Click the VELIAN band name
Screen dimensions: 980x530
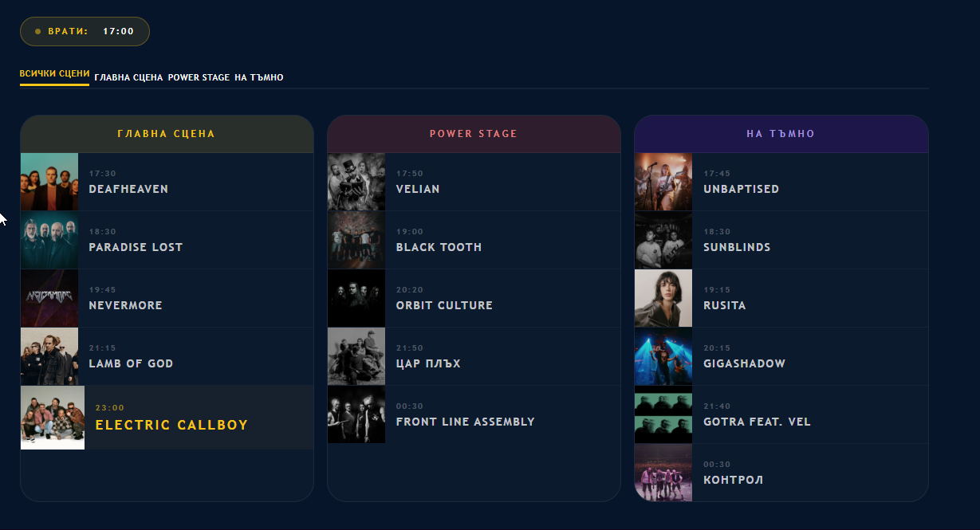[418, 189]
